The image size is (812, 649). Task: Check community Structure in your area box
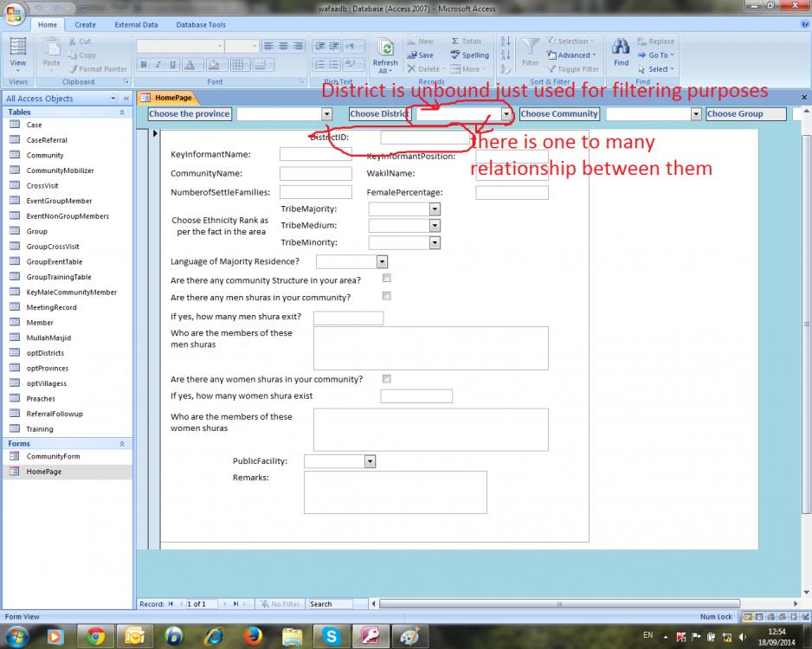[386, 279]
